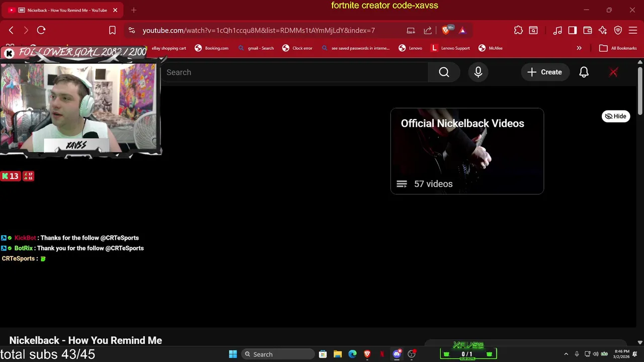The width and height of the screenshot is (644, 362).
Task: Open YouTube notifications bell
Action: pyautogui.click(x=584, y=72)
